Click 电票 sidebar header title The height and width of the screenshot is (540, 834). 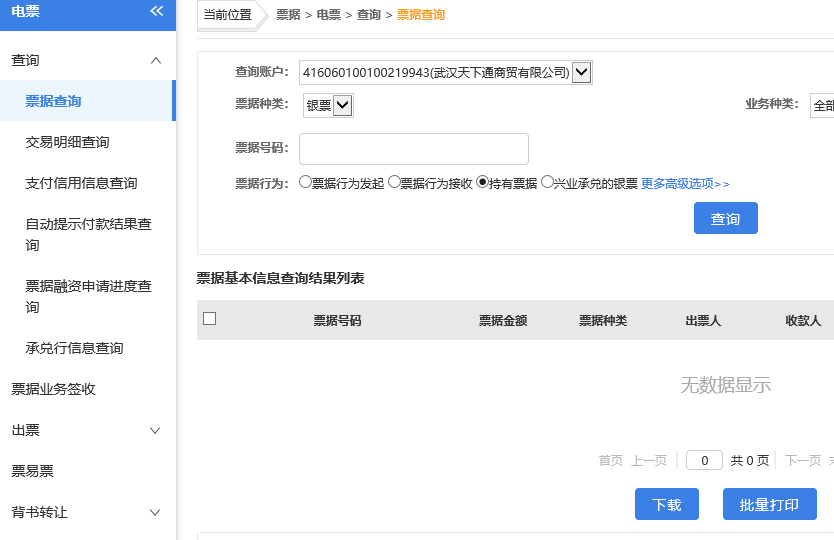pyautogui.click(x=26, y=11)
